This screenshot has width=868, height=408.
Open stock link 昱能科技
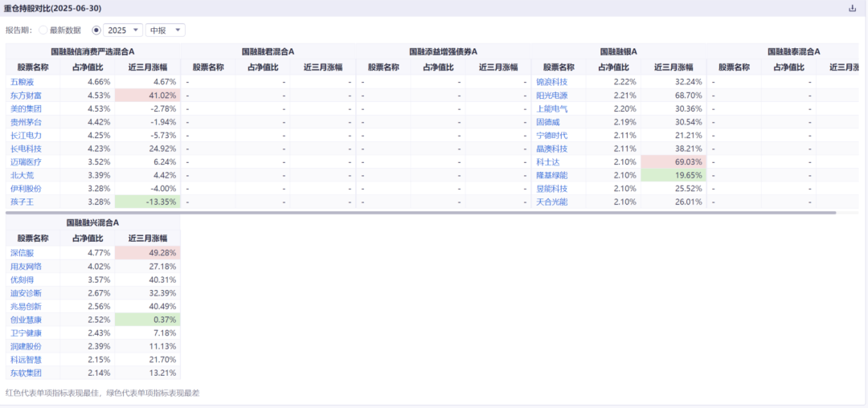(551, 189)
